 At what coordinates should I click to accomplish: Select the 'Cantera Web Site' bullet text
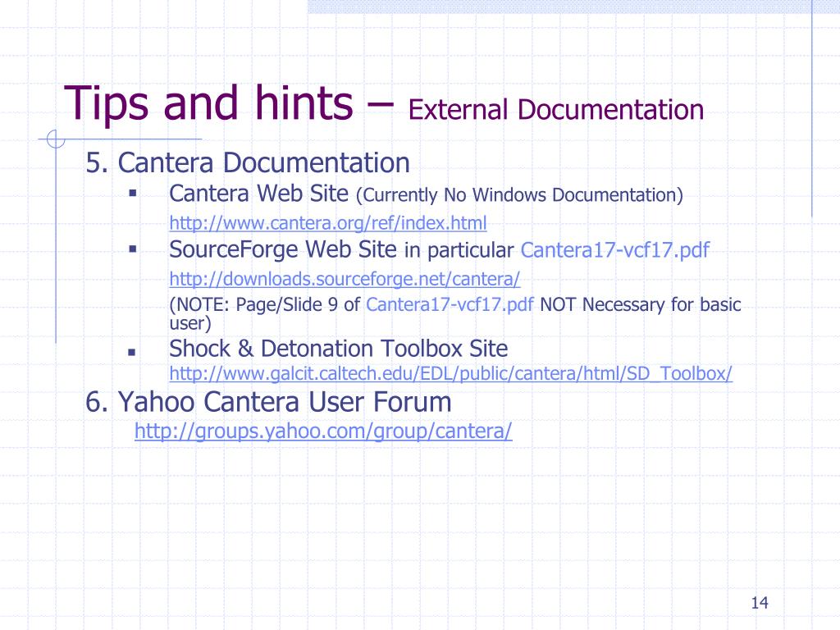point(258,194)
